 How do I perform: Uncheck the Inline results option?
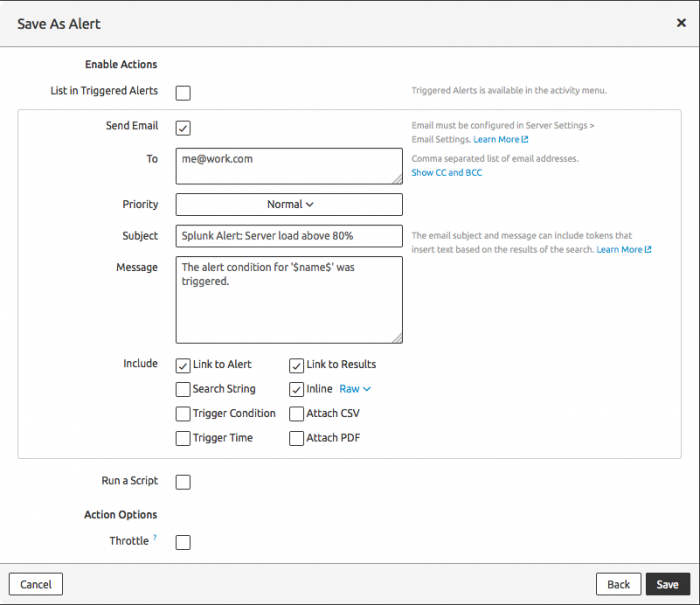tap(296, 389)
